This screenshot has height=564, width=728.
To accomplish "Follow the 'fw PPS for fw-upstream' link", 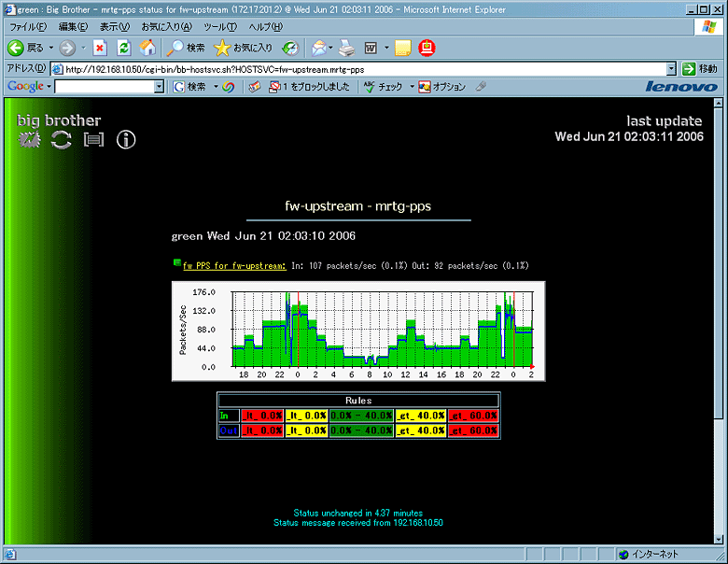I will click(234, 266).
